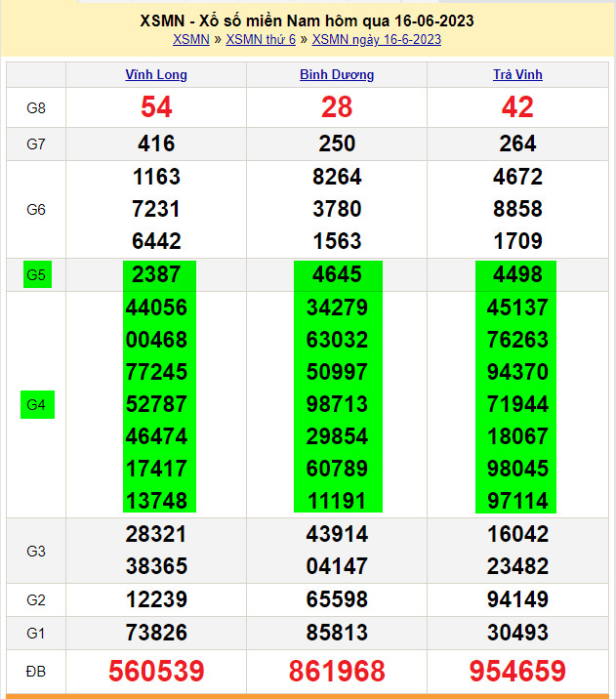Viewport: 616px width, 699px height.
Task: Click Bình Dương G7 number 250
Action: tap(337, 144)
